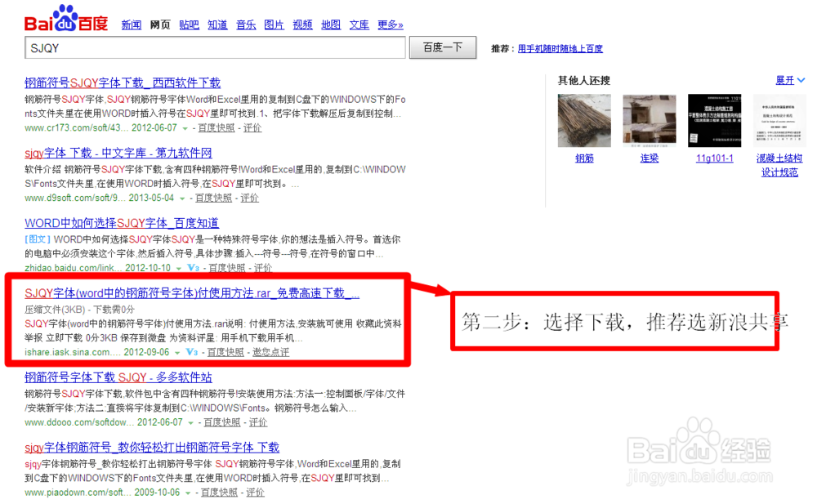
Task: Click the 混凝土结构设计规范 thumbnail image
Action: pyautogui.click(x=779, y=120)
